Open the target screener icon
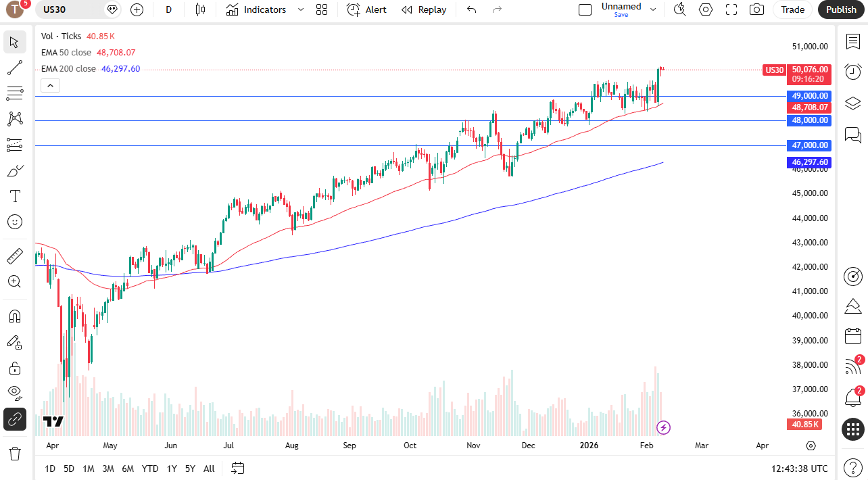Image resolution: width=868 pixels, height=480 pixels. point(853,276)
